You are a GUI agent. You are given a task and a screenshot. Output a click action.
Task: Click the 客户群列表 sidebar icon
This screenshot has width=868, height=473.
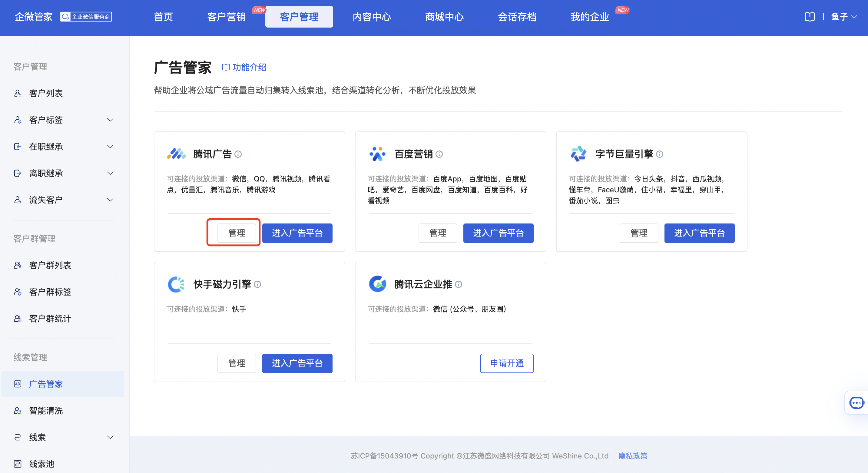click(18, 266)
